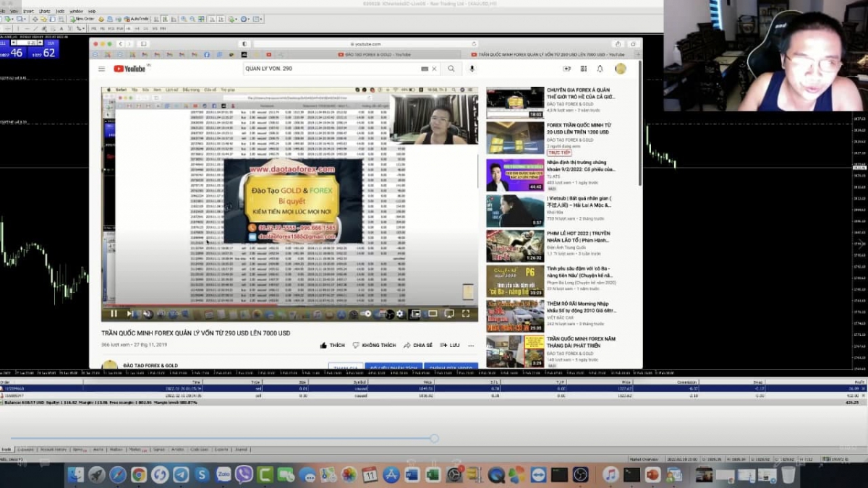Screen dimensions: 868x488
Task: Click the BUY price 62 button
Action: [43, 53]
